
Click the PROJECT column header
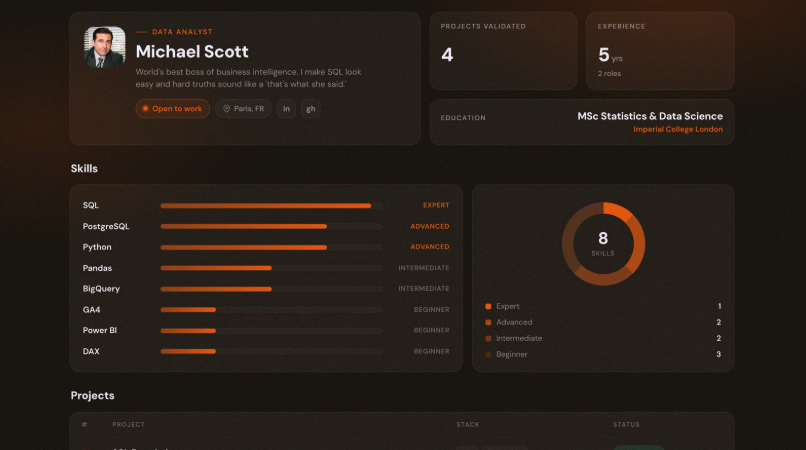point(129,424)
